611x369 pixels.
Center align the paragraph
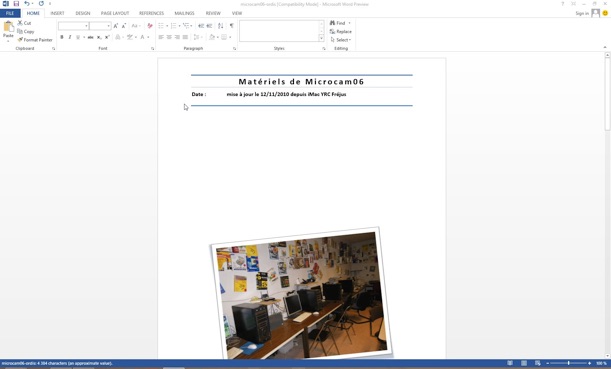[169, 37]
